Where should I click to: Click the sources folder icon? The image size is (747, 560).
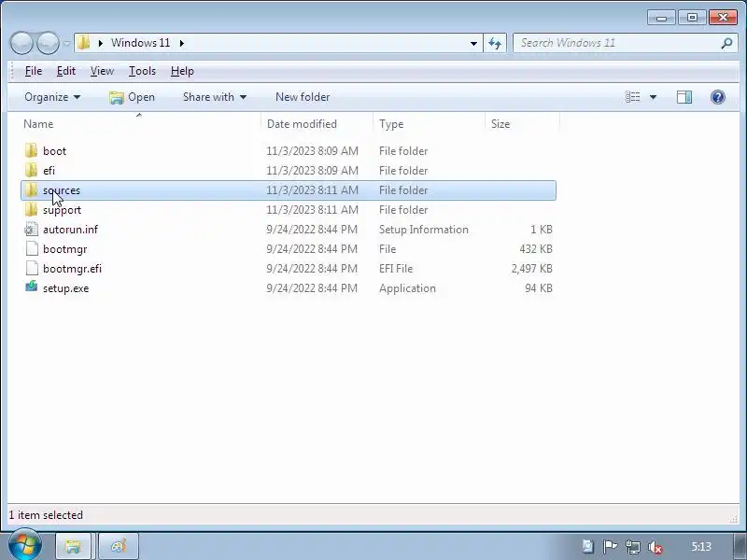(x=31, y=190)
